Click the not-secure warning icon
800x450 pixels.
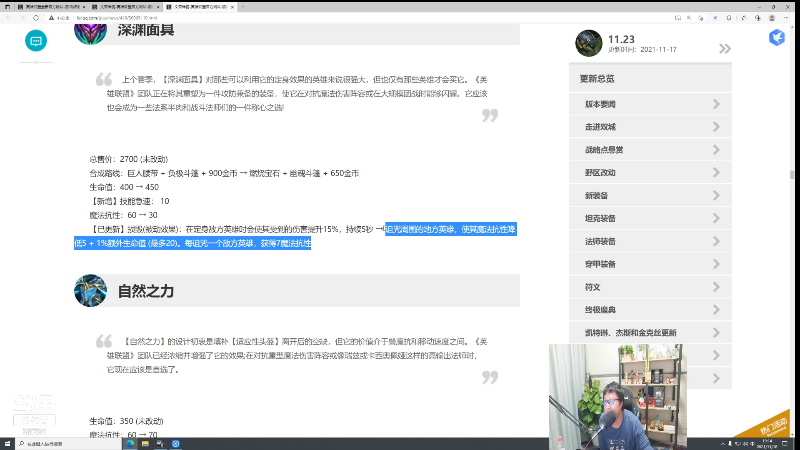point(51,18)
